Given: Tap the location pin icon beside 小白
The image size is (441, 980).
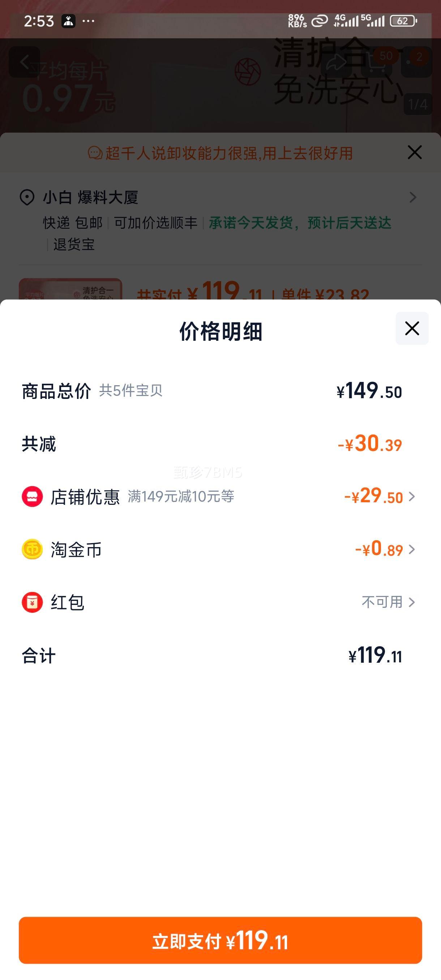Looking at the screenshot, I should click(27, 197).
